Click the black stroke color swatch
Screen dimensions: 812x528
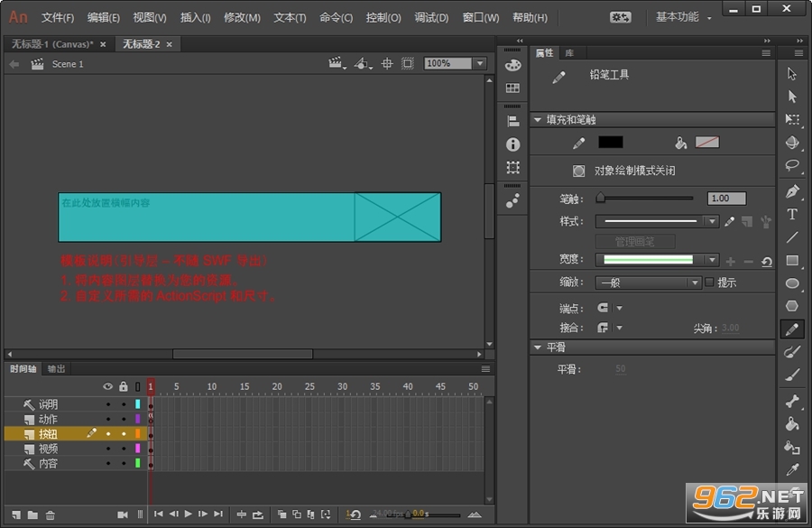611,143
